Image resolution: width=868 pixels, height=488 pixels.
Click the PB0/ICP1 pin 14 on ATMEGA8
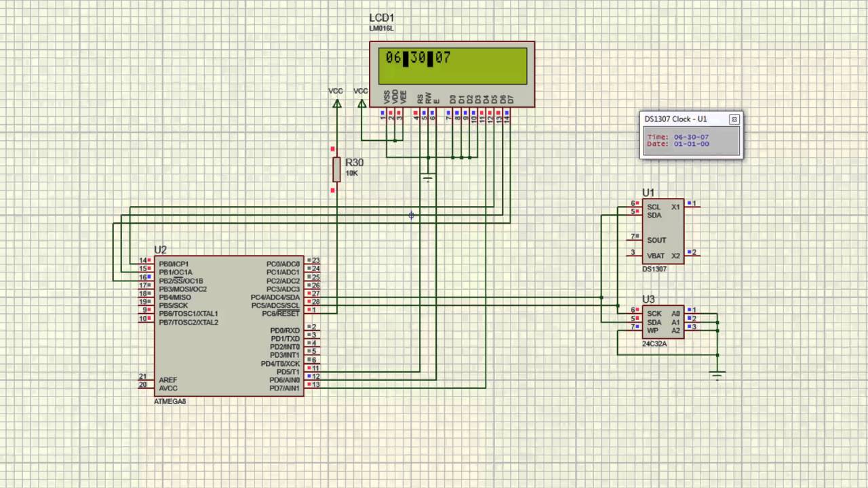146,261
